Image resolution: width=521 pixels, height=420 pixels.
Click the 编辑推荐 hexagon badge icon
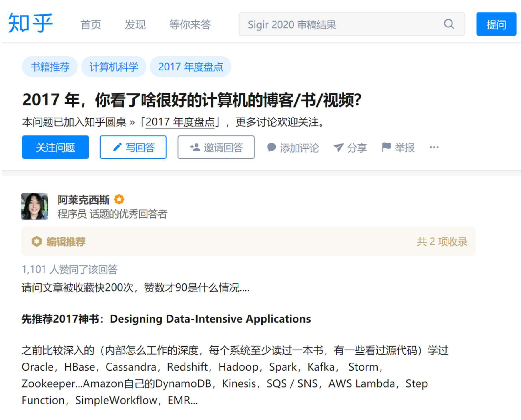tap(36, 242)
